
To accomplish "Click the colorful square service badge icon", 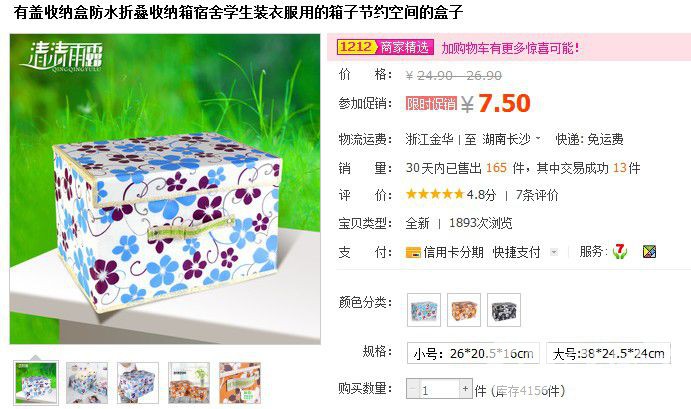I will [x=649, y=252].
